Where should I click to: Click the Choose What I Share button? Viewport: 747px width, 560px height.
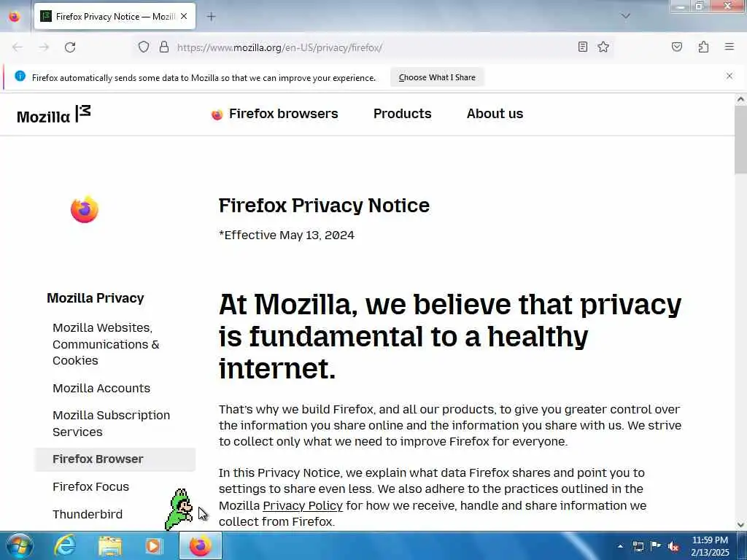[x=437, y=77]
